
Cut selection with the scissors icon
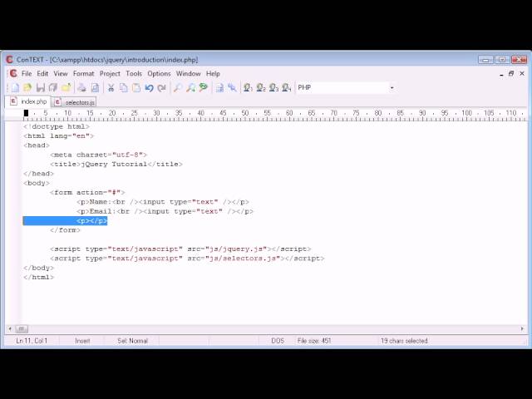click(111, 88)
